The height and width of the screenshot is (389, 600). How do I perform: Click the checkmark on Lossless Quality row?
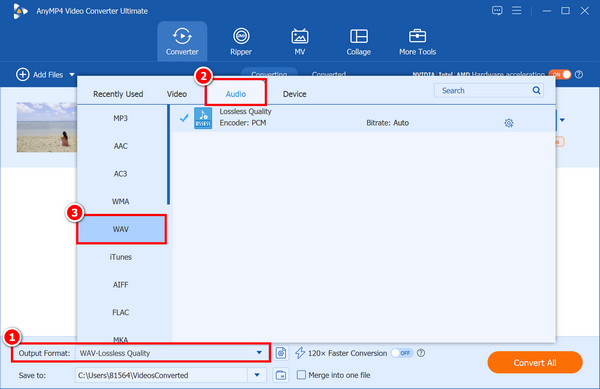tap(184, 118)
